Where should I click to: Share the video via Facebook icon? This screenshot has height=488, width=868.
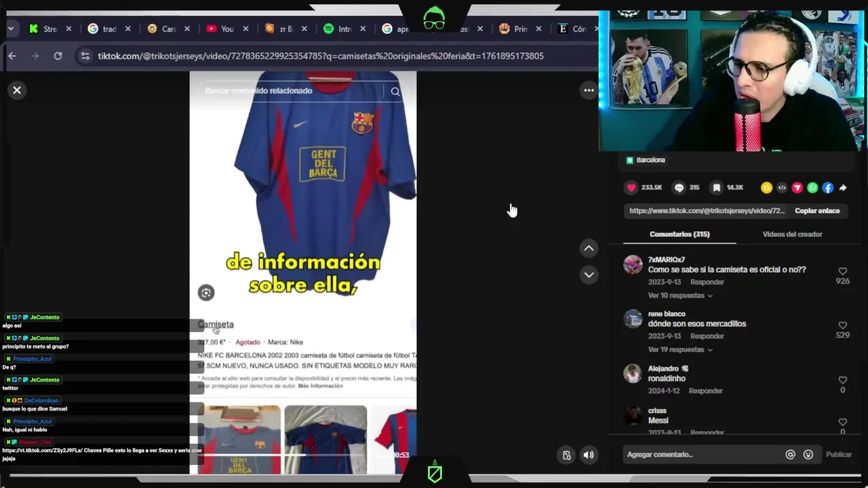click(828, 188)
